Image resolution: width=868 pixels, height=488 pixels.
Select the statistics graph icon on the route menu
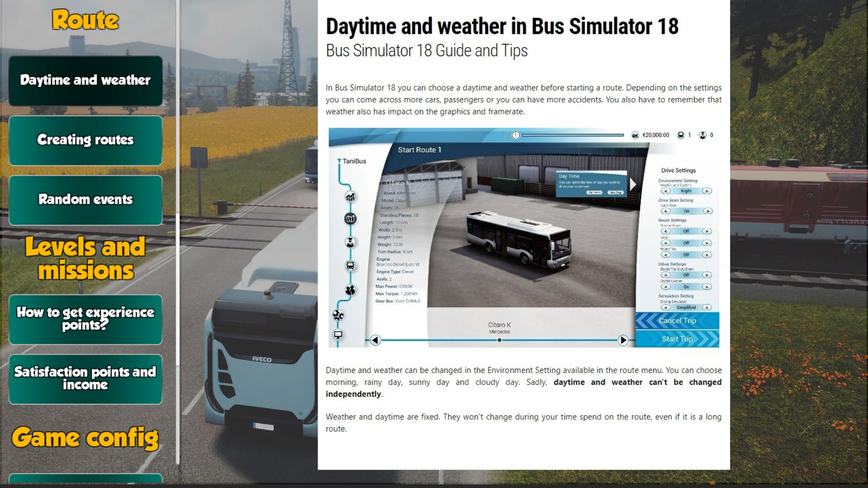click(x=350, y=197)
